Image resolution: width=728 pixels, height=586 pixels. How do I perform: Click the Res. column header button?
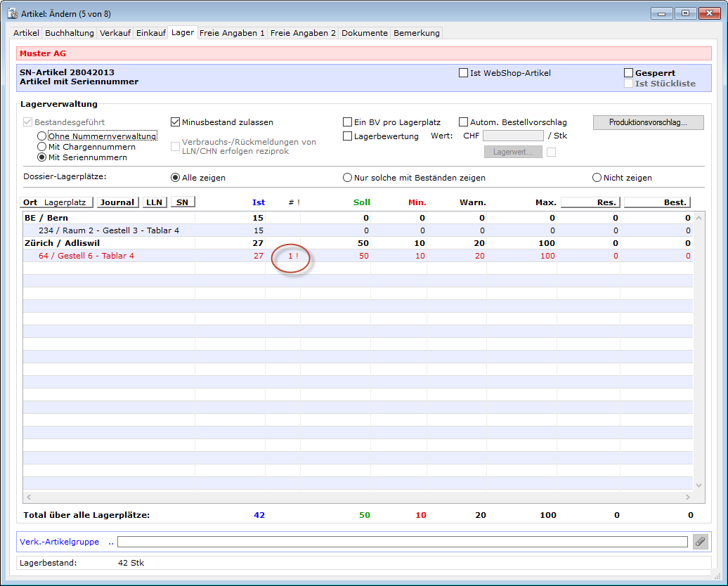pos(590,202)
